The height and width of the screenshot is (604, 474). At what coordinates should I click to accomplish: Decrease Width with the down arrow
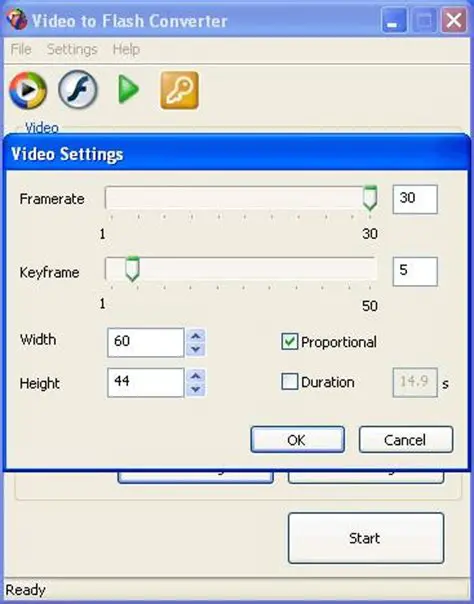click(196, 349)
